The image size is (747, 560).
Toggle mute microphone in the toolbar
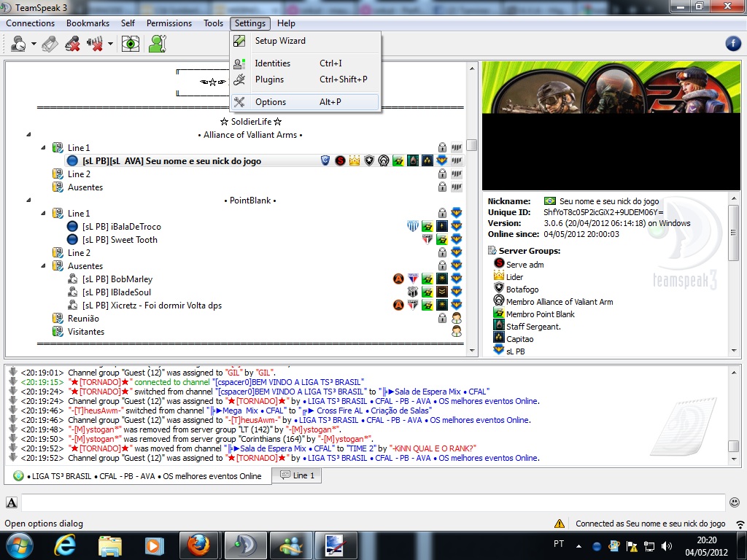71,44
